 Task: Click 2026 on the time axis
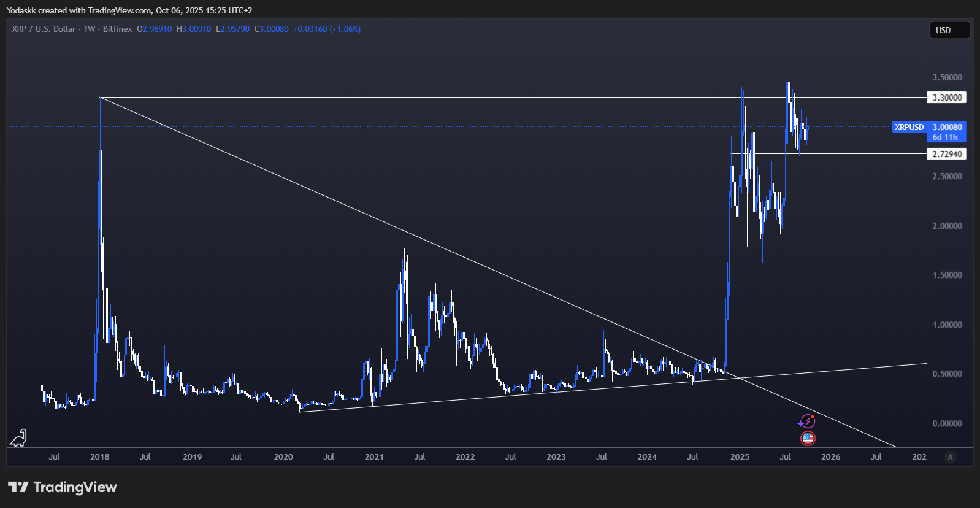(830, 457)
